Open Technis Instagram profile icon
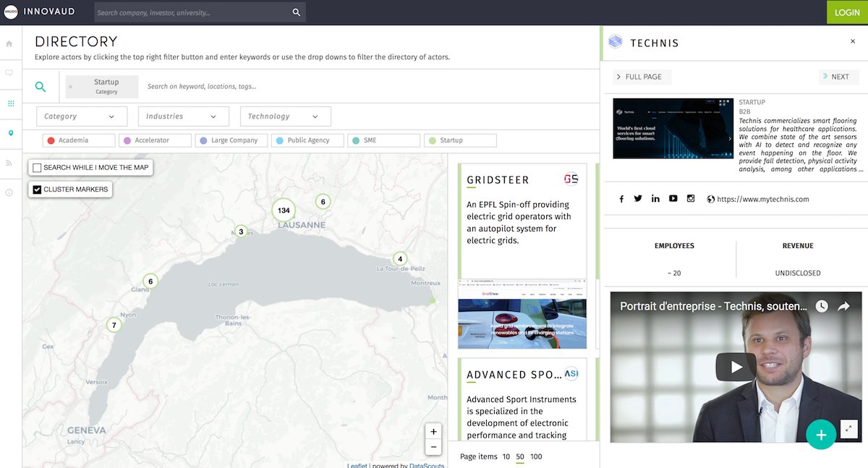The width and height of the screenshot is (868, 468). 691,199
